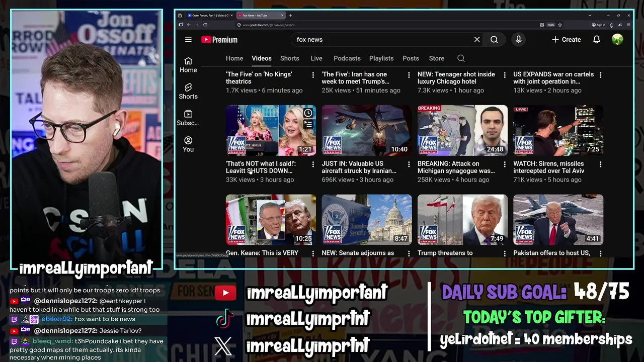Open the Playlists channel tab
Screen dimensions: 644x362
click(381, 58)
